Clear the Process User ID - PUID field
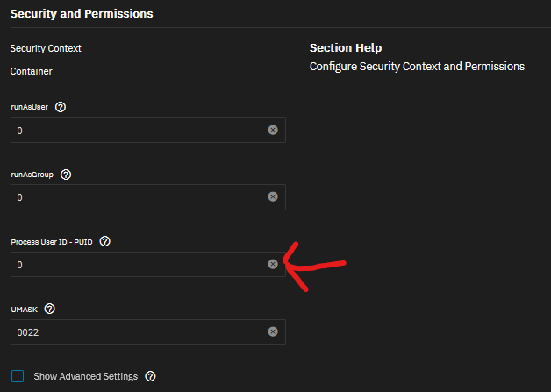This screenshot has width=551, height=392. 273,264
